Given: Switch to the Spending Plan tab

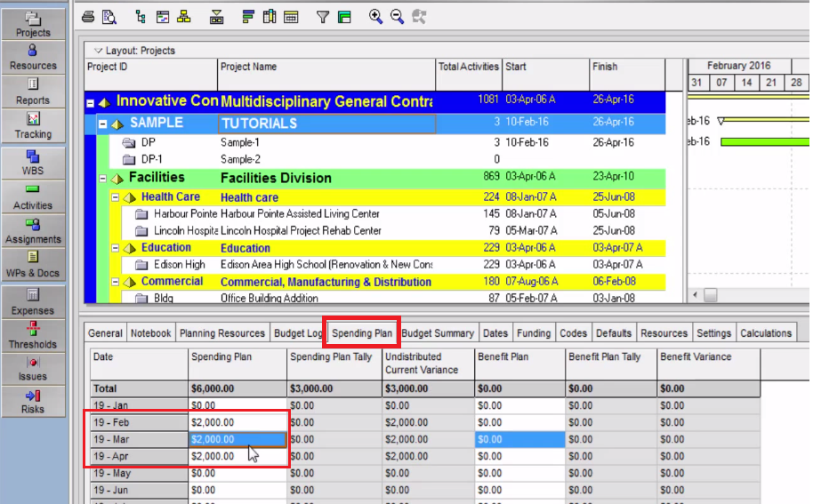Looking at the screenshot, I should (x=362, y=333).
